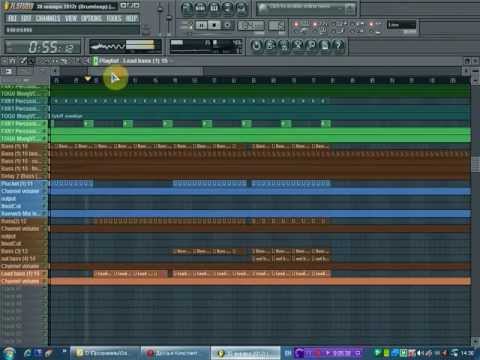Image resolution: width=480 pixels, height=360 pixels.
Task: Click the playlist vertical scrollbar thumb
Action: (x=475, y=164)
